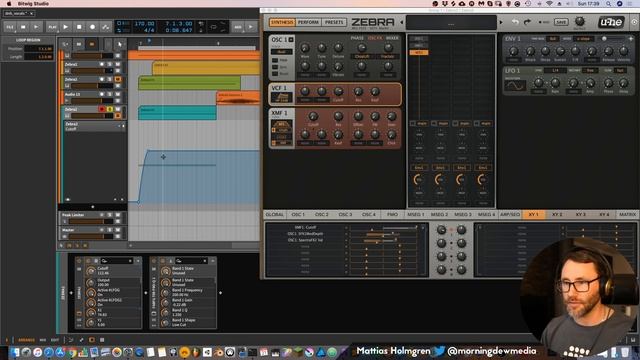640x360 pixels.
Task: Select the PHASE tab in OSC 1
Action: (357, 38)
